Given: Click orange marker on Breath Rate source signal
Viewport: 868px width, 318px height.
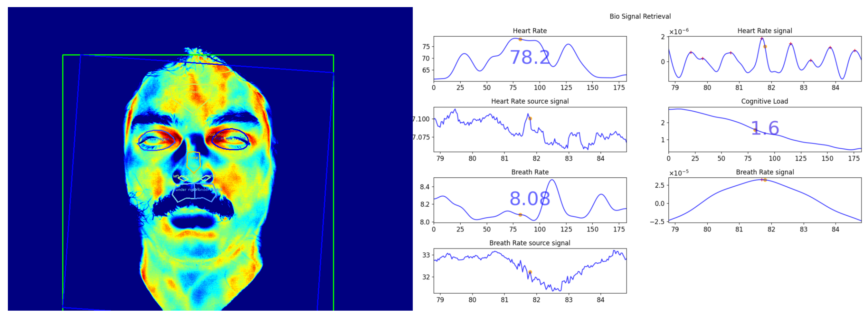Looking at the screenshot, I should click(530, 272).
